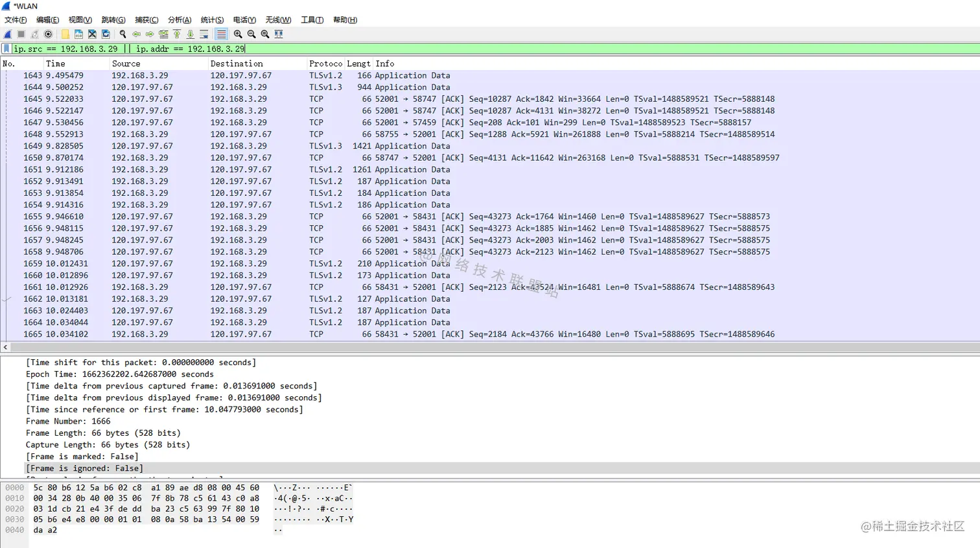Sort packets by Time column
The width and height of the screenshot is (980, 548).
click(76, 64)
